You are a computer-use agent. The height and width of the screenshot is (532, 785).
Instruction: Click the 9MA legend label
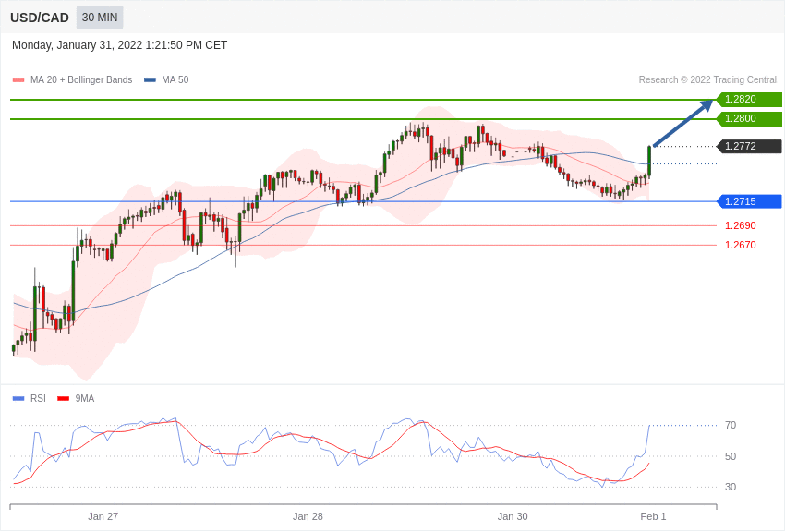85,398
